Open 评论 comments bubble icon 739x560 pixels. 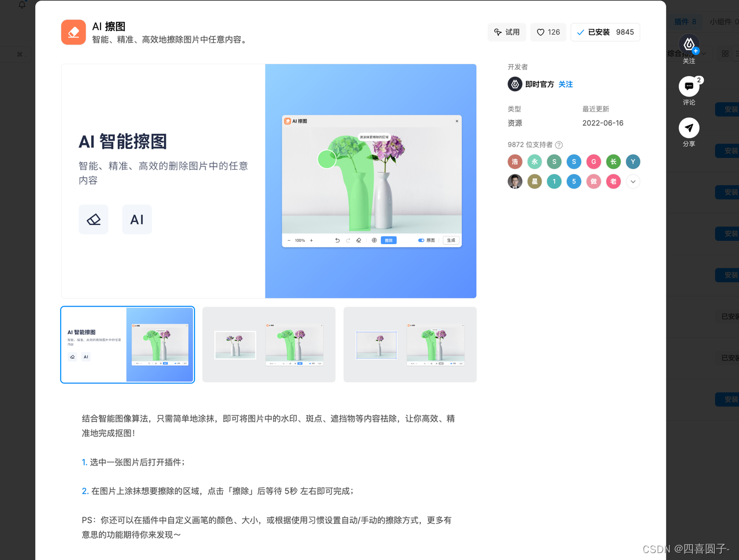point(689,86)
